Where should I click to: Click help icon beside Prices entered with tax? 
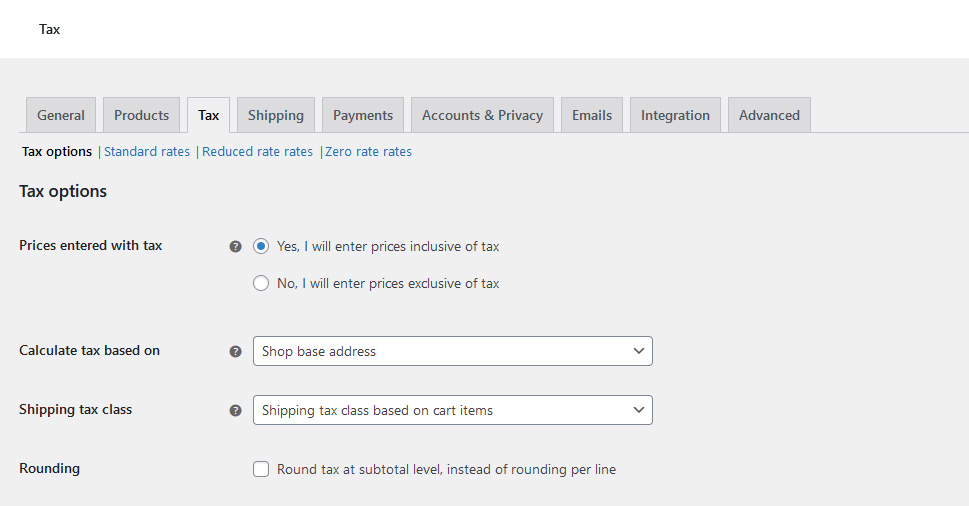click(x=235, y=246)
